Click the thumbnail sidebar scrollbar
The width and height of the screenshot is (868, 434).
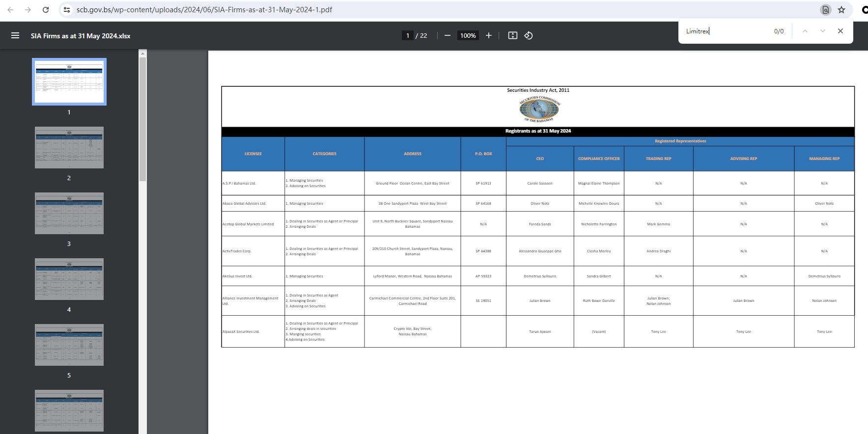click(142, 118)
